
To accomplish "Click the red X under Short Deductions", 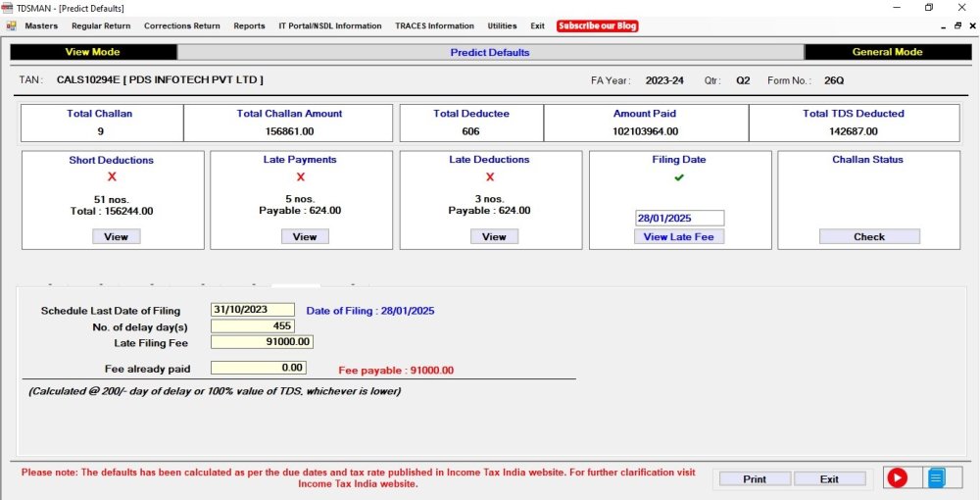I will [x=112, y=176].
